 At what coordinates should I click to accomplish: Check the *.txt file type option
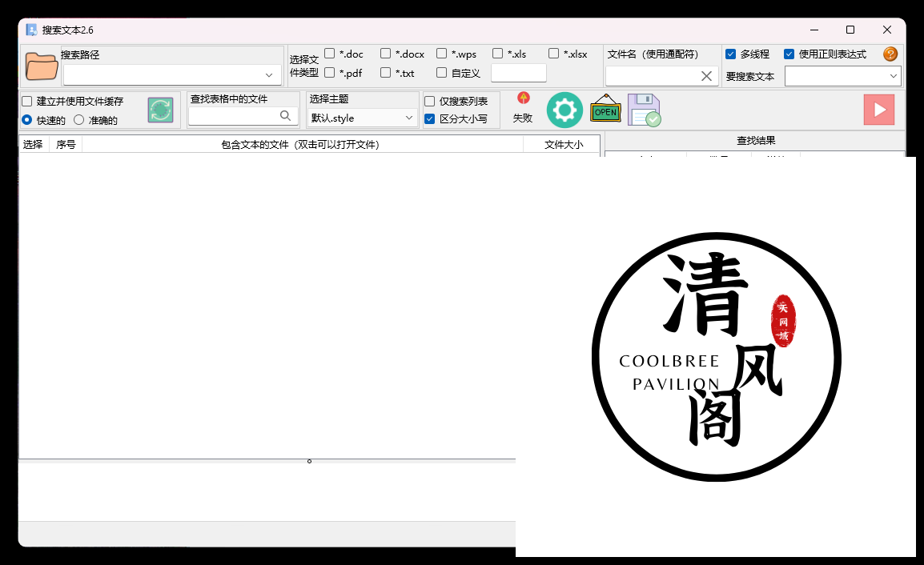(x=385, y=73)
